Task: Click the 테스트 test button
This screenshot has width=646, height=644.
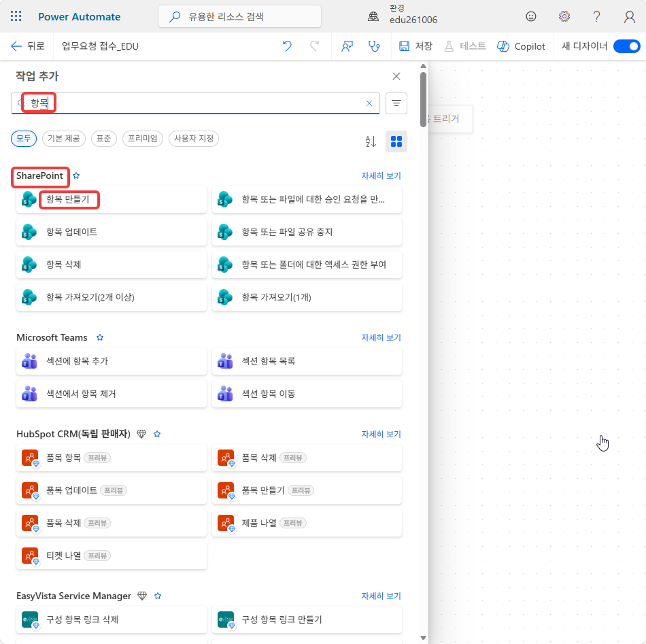Action: click(464, 46)
